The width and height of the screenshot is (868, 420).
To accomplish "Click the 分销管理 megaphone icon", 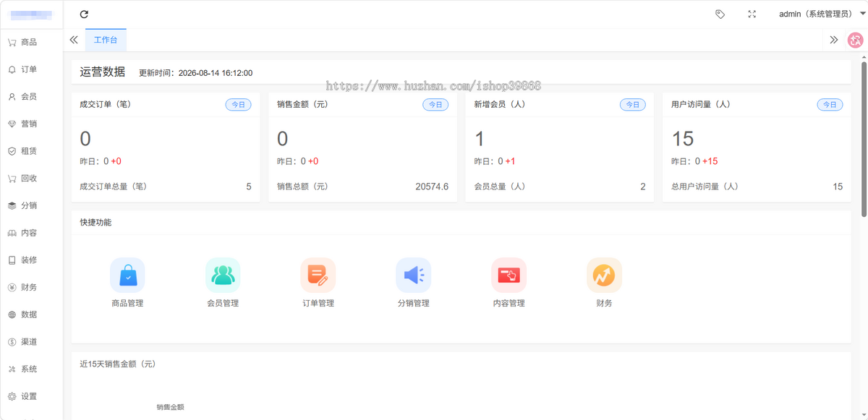I will (413, 275).
